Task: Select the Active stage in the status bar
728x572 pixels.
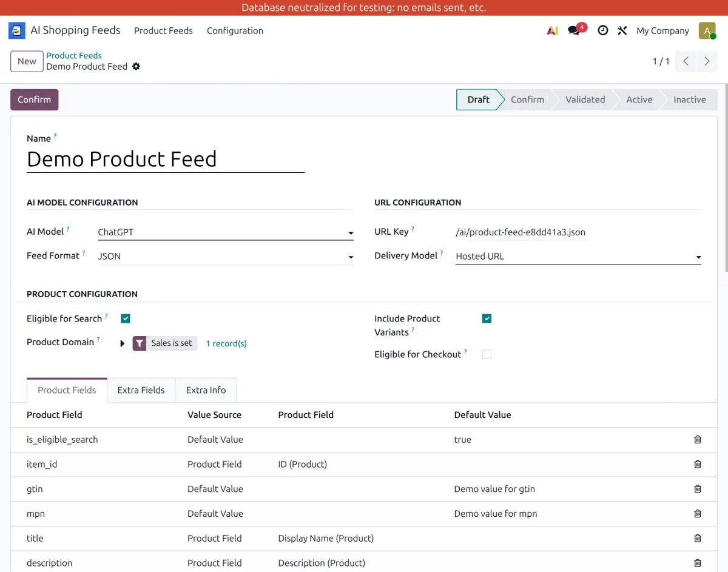Action: [x=640, y=99]
